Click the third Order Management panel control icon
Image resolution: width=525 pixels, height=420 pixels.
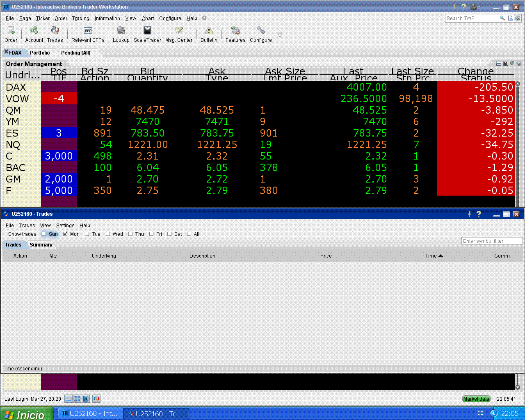coord(512,63)
